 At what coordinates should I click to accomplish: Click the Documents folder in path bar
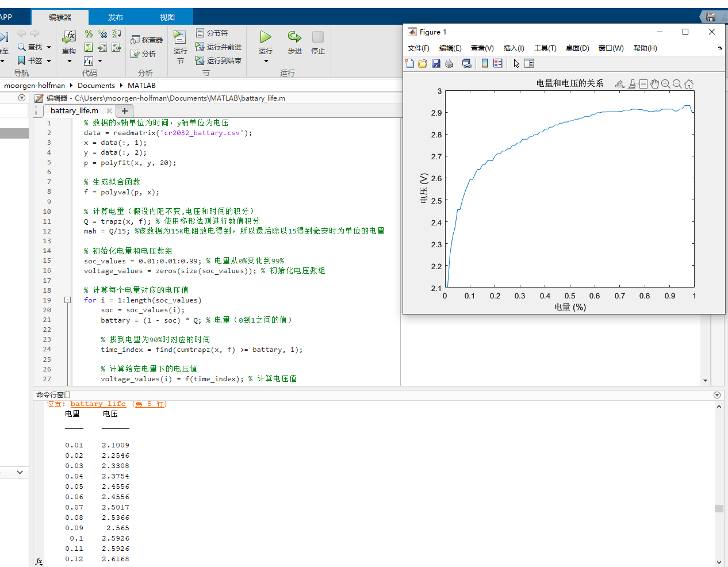point(96,86)
